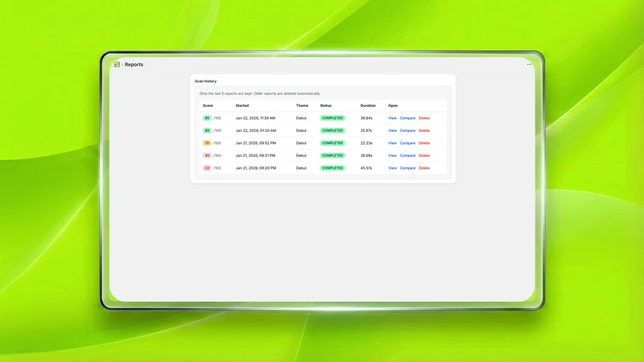Click the Reports breadcrumb title
Image resolution: width=644 pixels, height=362 pixels.
pyautogui.click(x=134, y=64)
